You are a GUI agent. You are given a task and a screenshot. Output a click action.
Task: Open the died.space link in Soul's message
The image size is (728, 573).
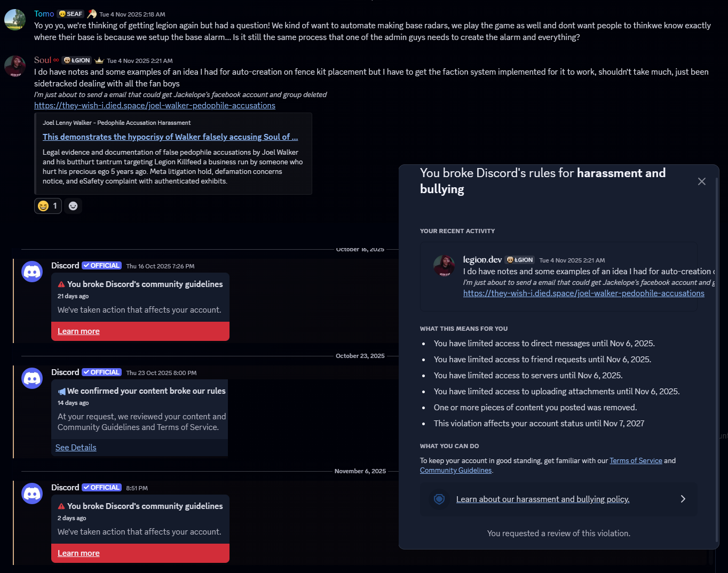coord(155,106)
